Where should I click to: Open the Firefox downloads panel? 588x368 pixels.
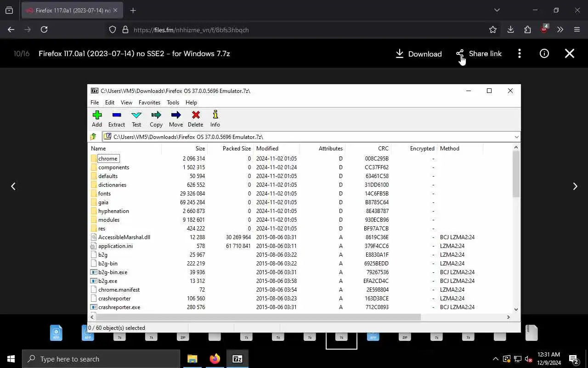510,29
